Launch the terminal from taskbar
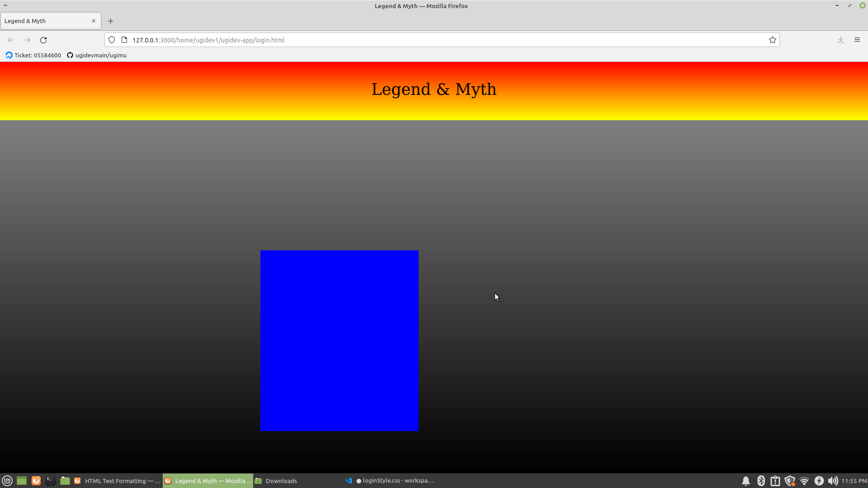 pyautogui.click(x=51, y=481)
